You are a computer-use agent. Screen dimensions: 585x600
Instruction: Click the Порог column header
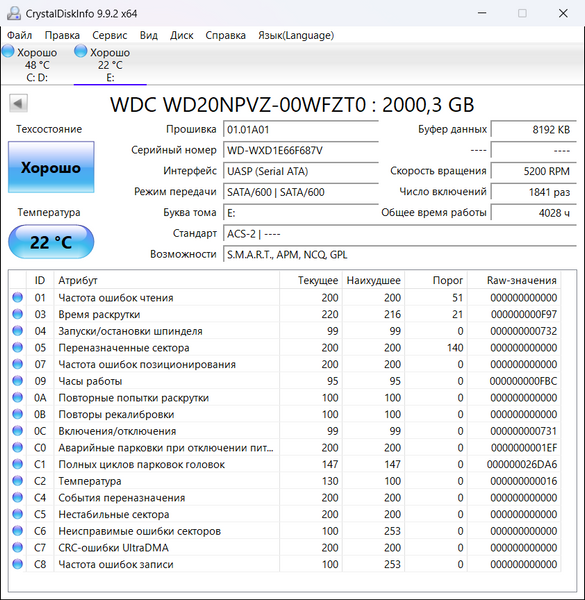point(436,280)
